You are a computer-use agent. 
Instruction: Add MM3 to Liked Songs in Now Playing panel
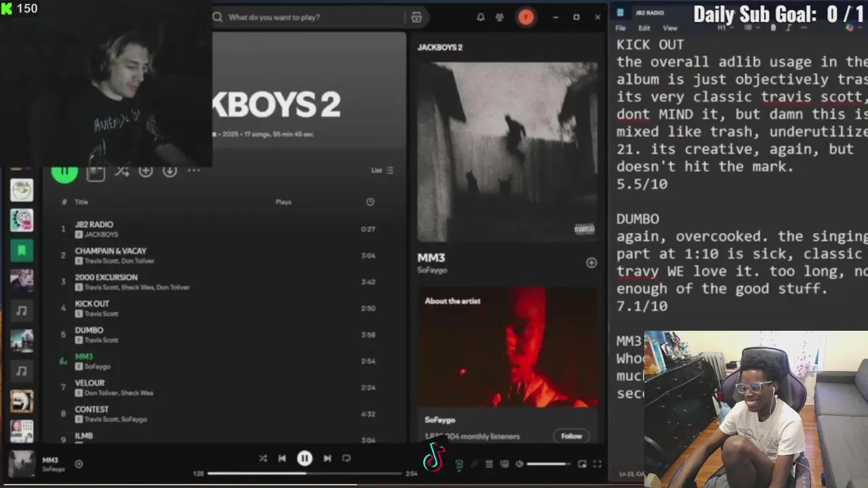[x=591, y=263]
